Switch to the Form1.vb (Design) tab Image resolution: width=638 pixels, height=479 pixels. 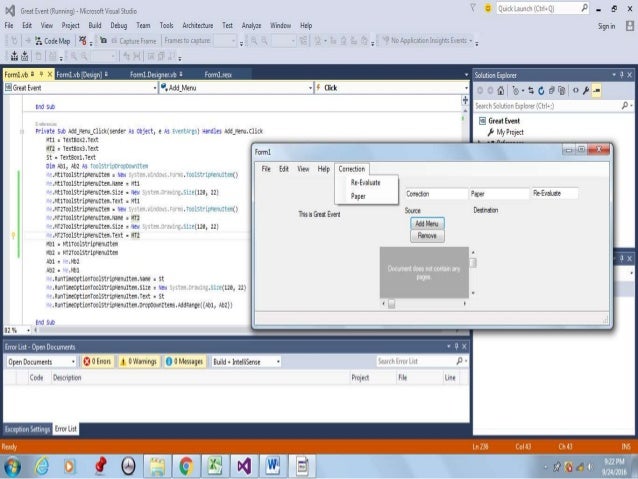point(80,74)
